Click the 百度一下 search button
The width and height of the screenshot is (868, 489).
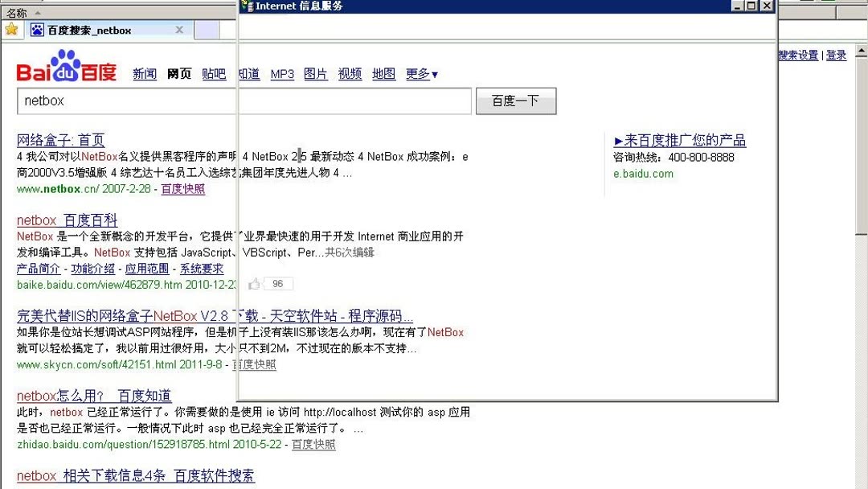point(516,101)
